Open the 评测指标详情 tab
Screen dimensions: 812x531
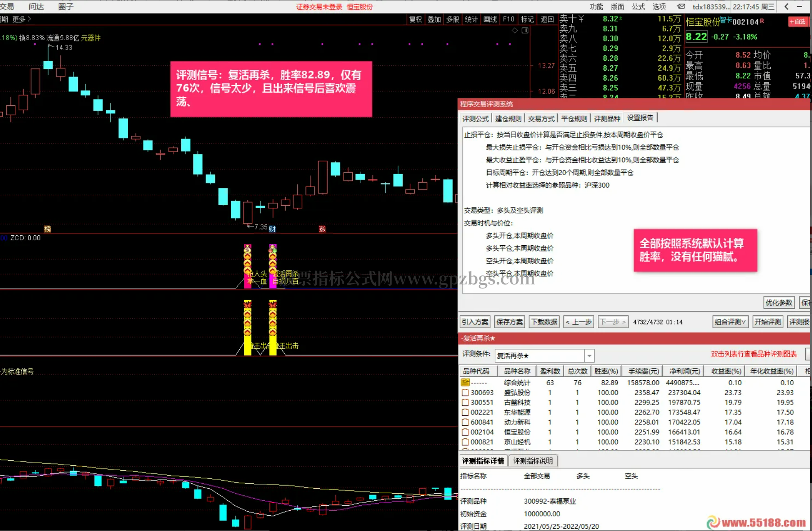tap(483, 461)
